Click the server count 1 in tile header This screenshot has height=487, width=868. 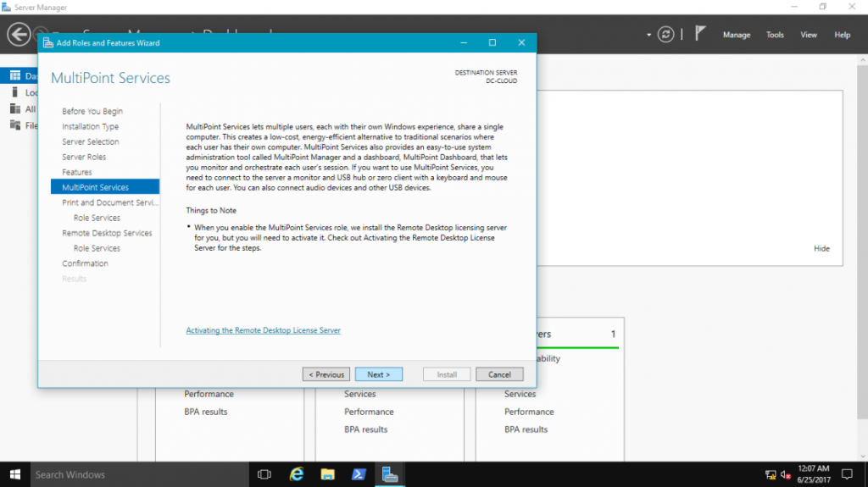[613, 335]
